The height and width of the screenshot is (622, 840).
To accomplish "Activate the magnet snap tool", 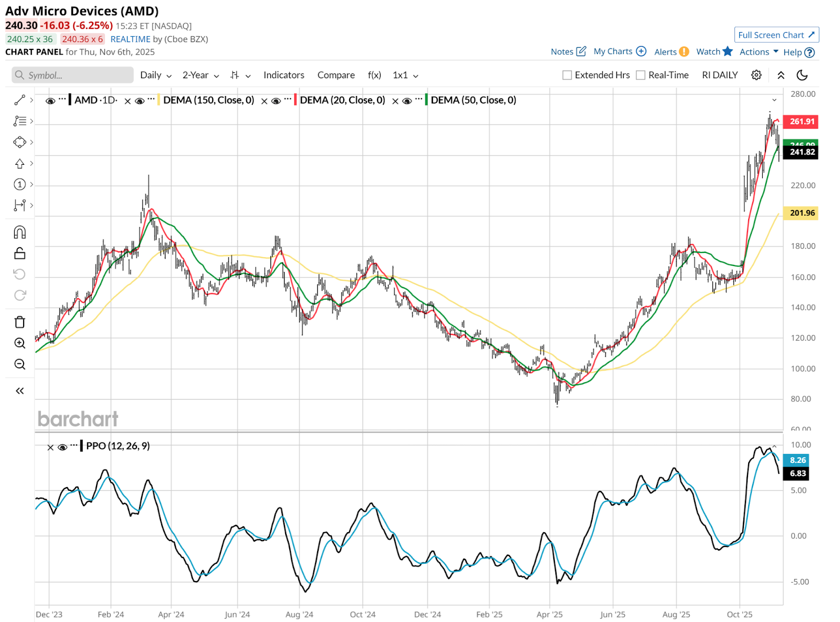I will pos(19,233).
